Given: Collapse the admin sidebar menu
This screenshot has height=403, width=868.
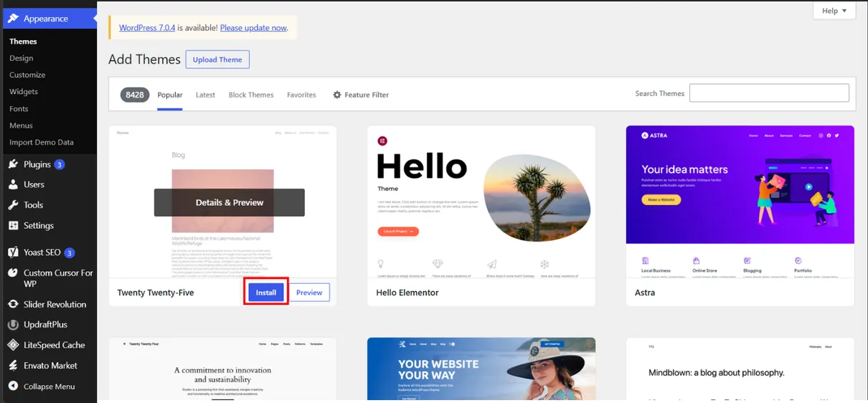Looking at the screenshot, I should (49, 386).
